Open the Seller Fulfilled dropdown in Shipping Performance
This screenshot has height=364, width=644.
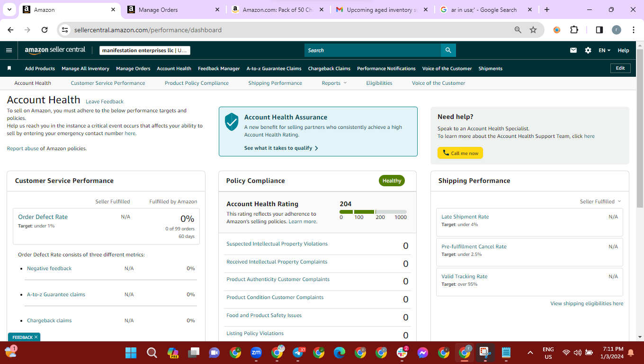[x=600, y=201]
